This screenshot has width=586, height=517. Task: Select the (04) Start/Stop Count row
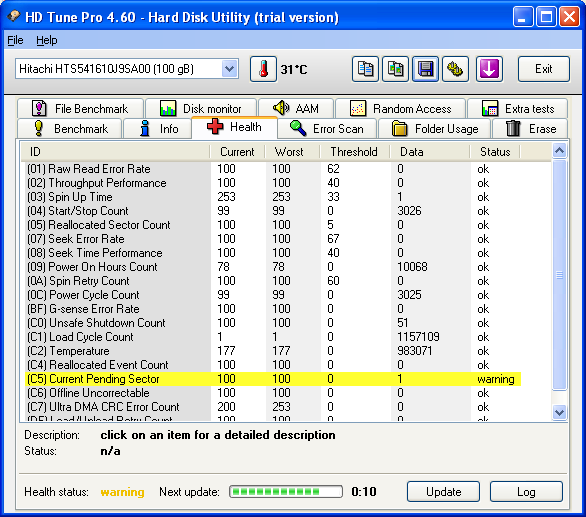pos(273,211)
